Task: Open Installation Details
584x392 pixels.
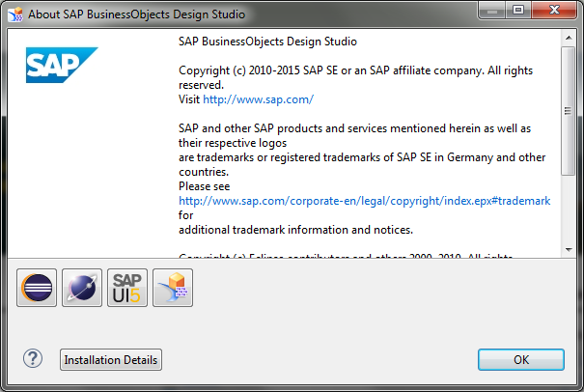Action: [x=111, y=359]
